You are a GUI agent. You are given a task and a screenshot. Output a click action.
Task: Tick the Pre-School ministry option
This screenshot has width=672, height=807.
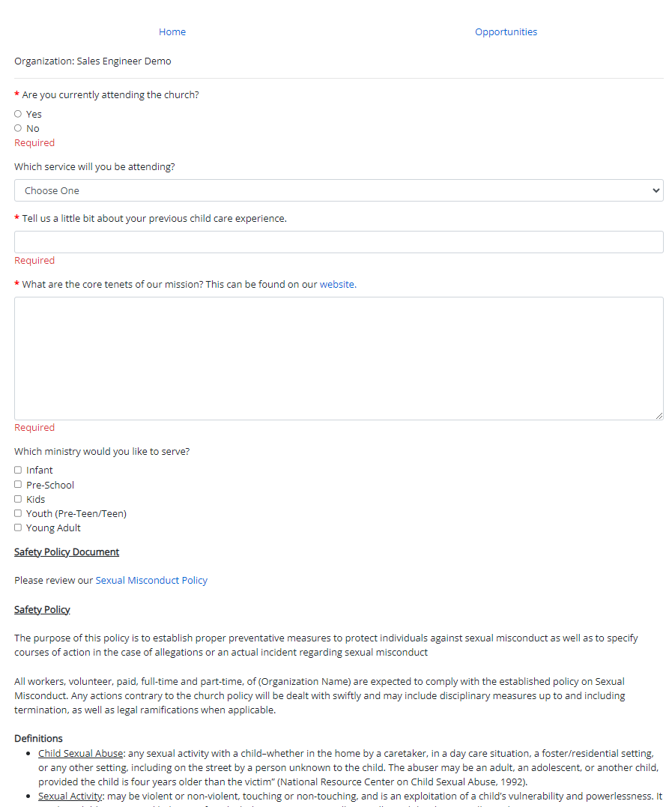[18, 484]
